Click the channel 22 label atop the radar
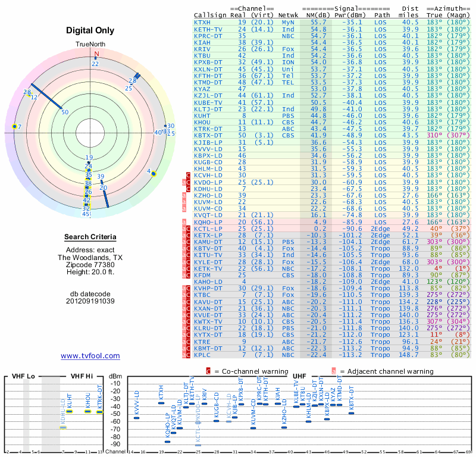This screenshot has width=476, height=457. [95, 64]
